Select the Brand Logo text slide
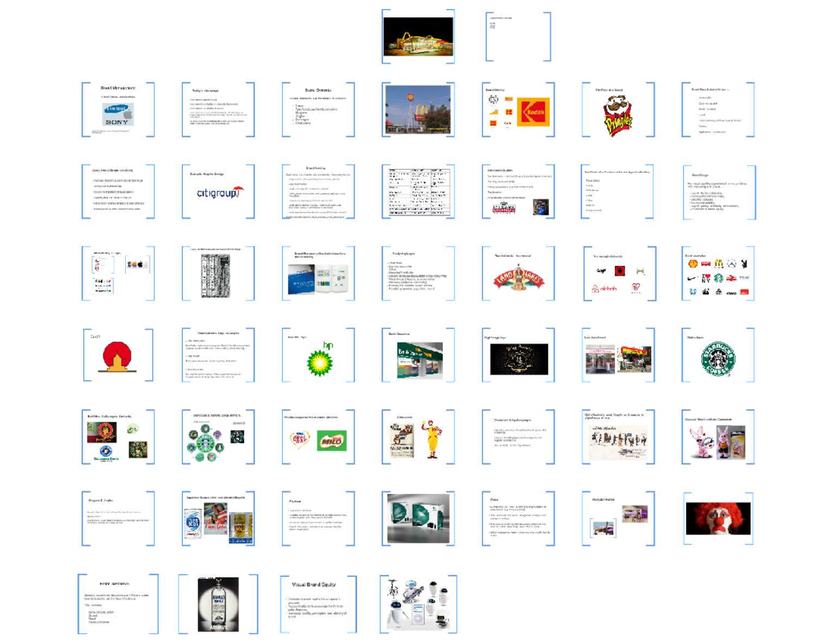834x644 pixels. coord(719,192)
